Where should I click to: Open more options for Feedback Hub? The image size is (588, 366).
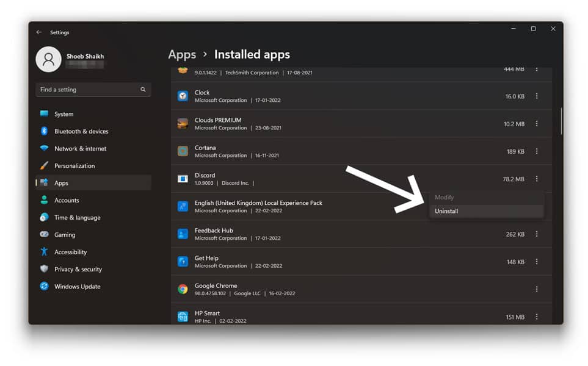coord(537,234)
